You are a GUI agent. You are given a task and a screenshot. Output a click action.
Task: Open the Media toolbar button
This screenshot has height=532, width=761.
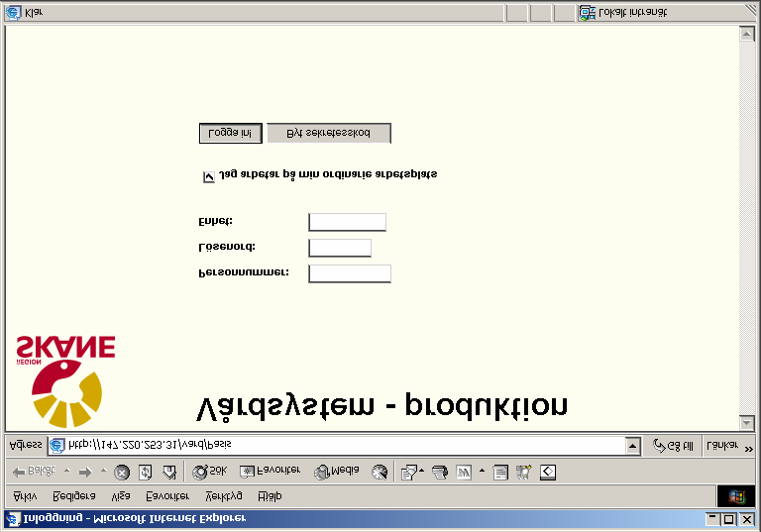tap(337, 472)
